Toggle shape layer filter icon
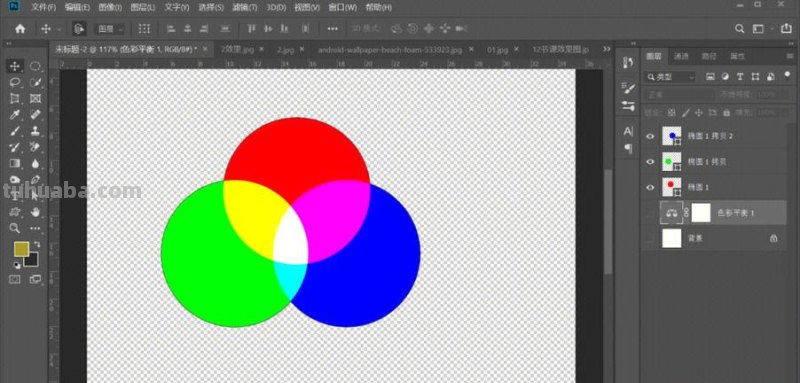 click(756, 76)
